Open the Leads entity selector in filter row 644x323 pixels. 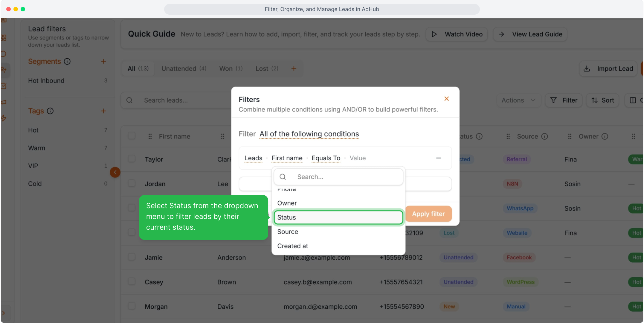[253, 158]
